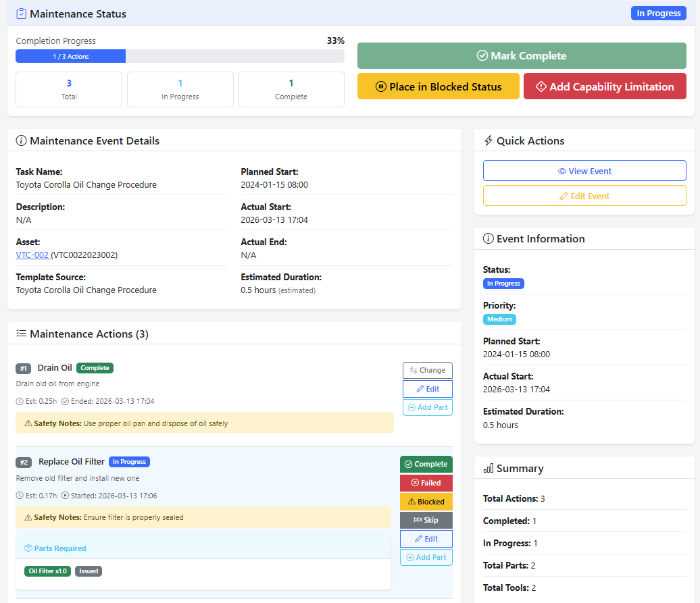Click the warning icon in Drain Oil safety notes

coord(28,423)
